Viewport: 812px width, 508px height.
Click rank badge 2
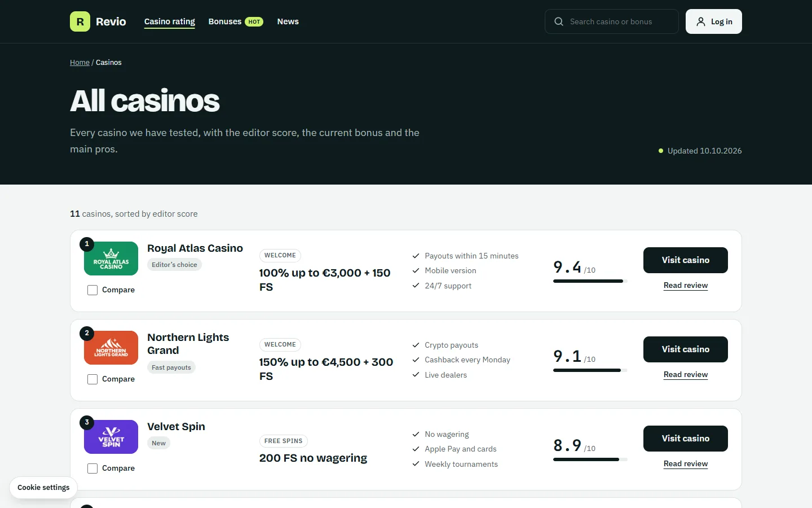click(87, 333)
